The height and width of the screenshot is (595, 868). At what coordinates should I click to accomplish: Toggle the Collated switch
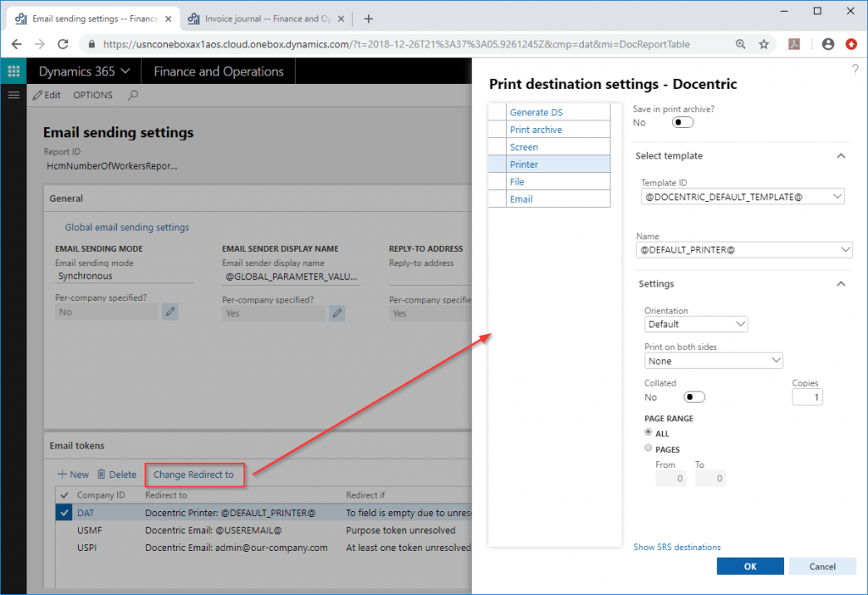pos(694,397)
